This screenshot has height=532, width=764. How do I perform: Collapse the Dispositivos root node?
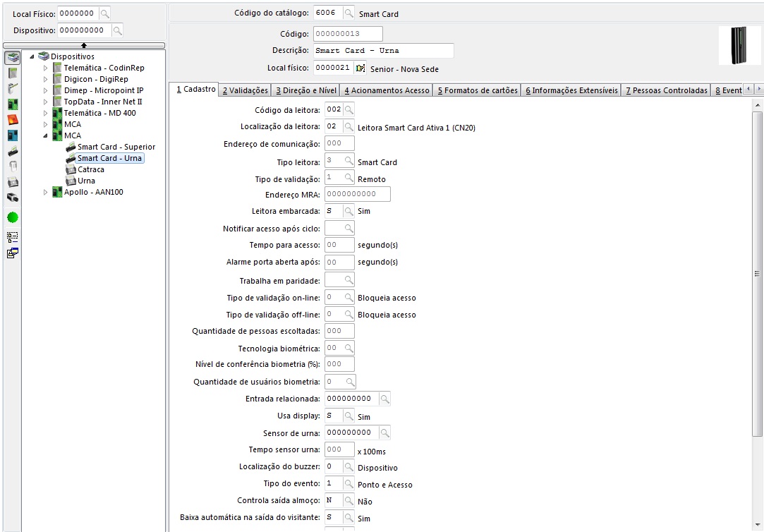click(32, 56)
